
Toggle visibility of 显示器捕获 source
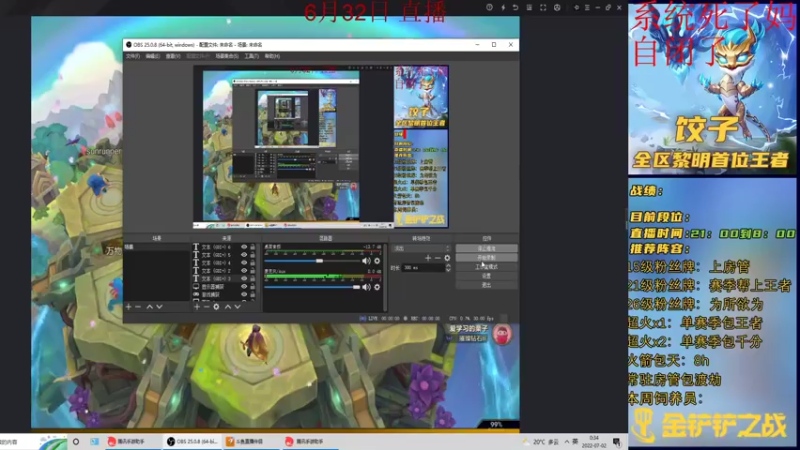click(244, 287)
